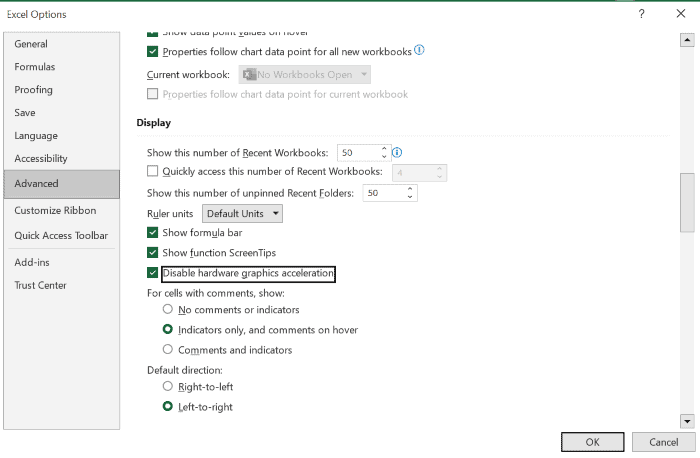700x458 pixels.
Task: Open the help question mark icon
Action: tap(641, 14)
